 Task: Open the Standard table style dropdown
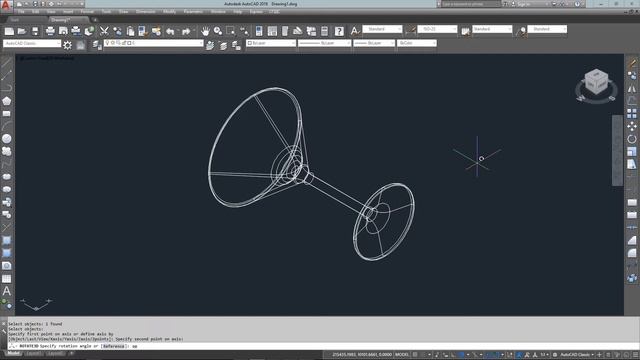click(492, 29)
